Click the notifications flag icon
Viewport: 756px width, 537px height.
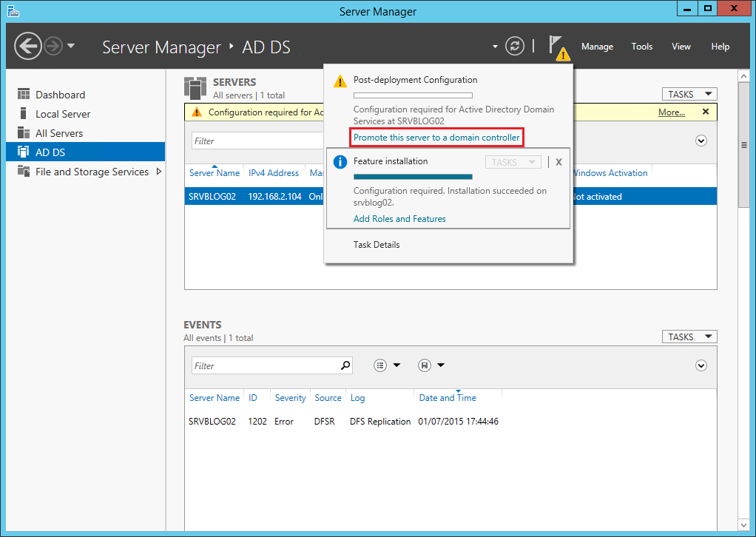(558, 47)
